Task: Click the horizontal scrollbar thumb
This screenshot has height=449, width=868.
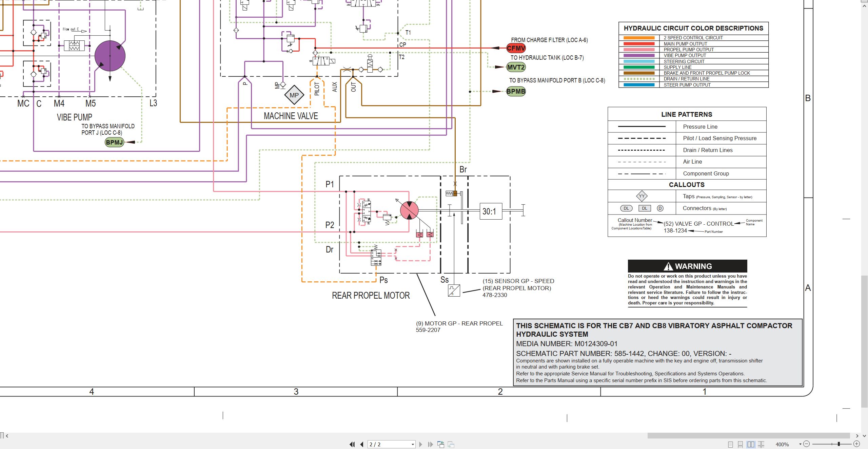Action: click(748, 435)
